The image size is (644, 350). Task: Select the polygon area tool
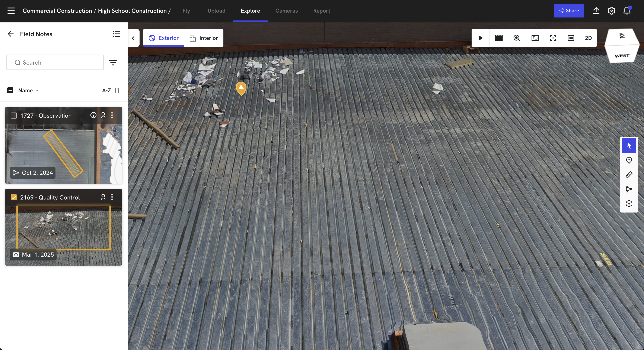629,189
